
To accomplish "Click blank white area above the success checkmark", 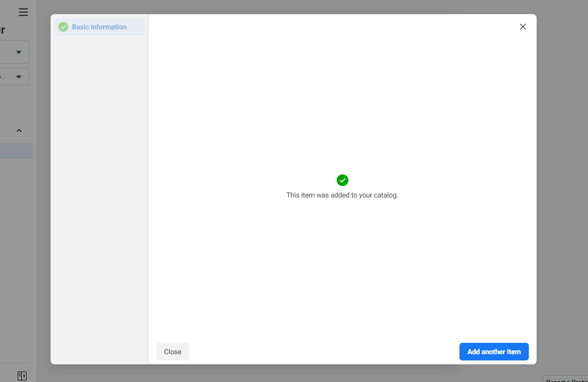I will point(342,98).
